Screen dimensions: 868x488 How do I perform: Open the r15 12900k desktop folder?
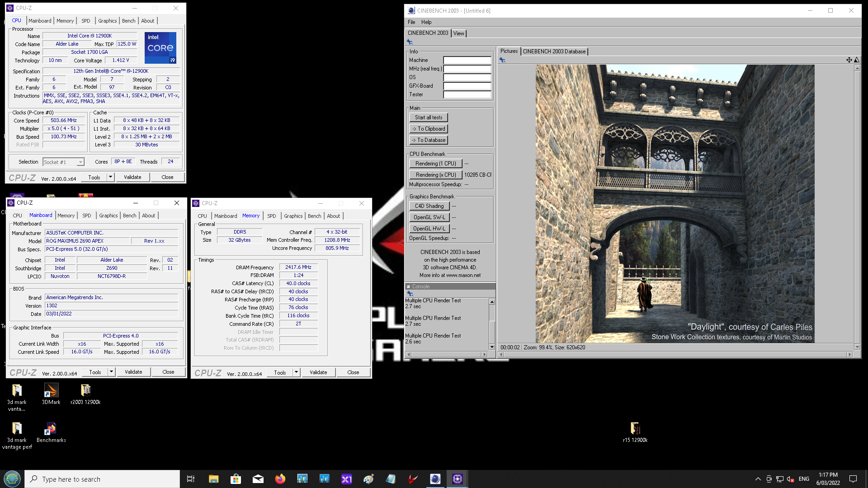tap(635, 432)
